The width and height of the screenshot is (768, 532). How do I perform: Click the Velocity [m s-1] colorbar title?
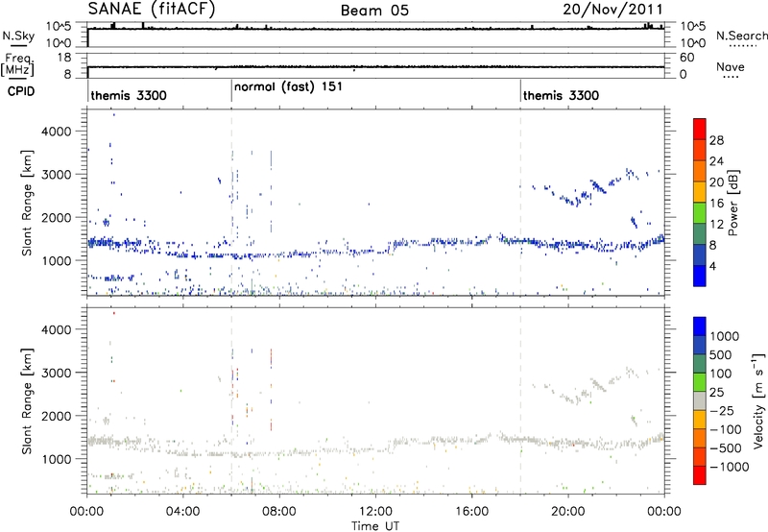click(758, 400)
